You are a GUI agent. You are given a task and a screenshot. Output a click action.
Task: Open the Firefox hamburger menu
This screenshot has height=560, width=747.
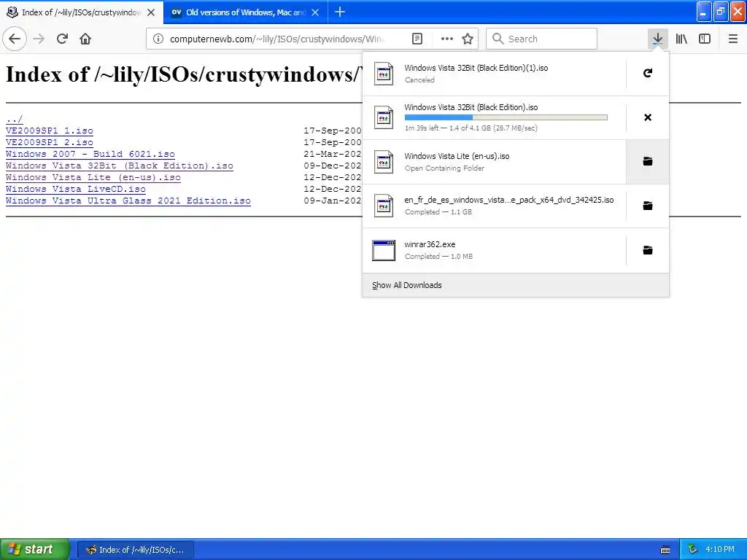(732, 39)
